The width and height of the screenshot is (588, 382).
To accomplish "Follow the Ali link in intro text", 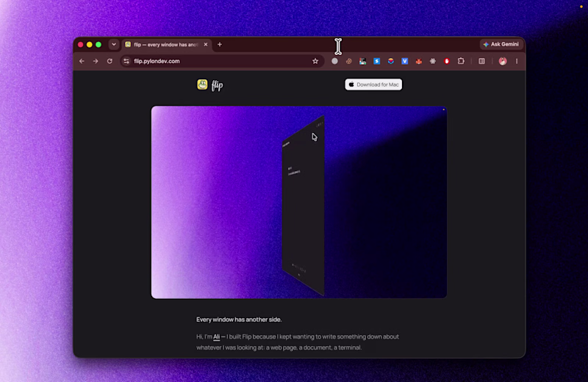I will tap(216, 336).
